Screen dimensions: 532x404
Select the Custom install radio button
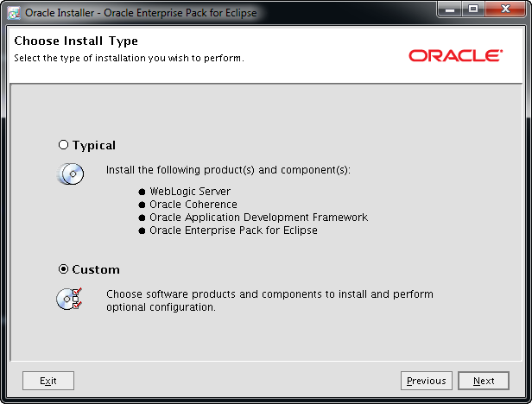[63, 269]
